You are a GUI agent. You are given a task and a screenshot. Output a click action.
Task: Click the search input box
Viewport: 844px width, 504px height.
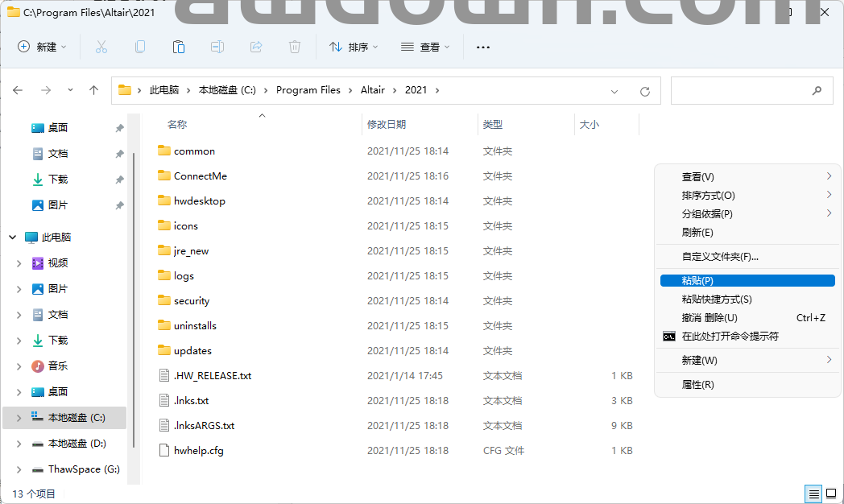(x=741, y=91)
